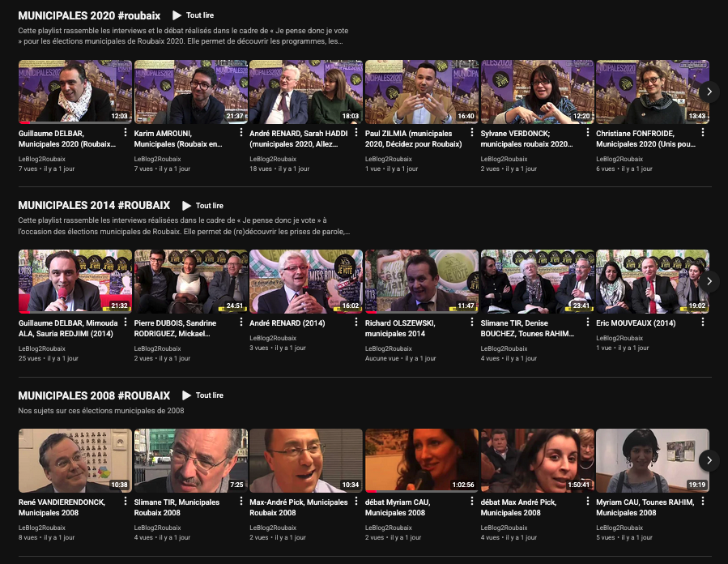Open the MUNICIPALES 2008 #ROUBAIX playlist heading
728x564 pixels.
94,395
